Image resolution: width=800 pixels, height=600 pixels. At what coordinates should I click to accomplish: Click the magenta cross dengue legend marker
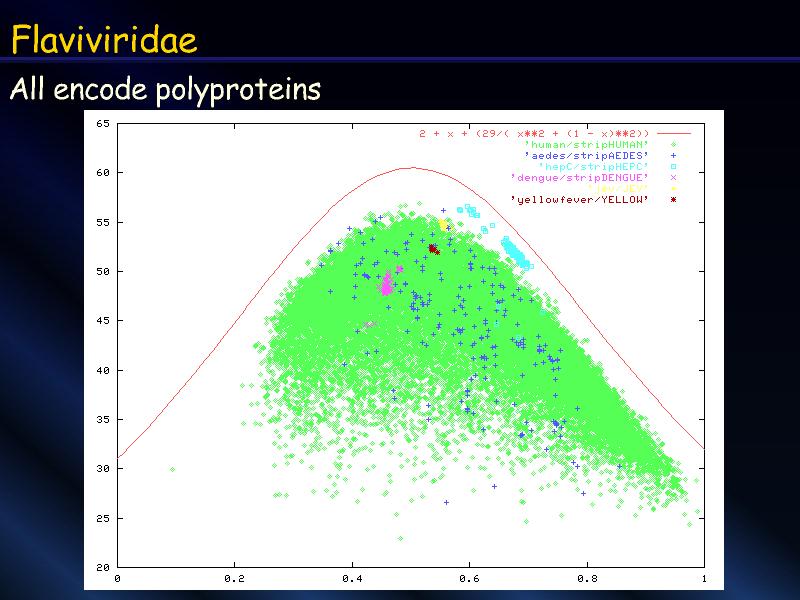[x=674, y=177]
